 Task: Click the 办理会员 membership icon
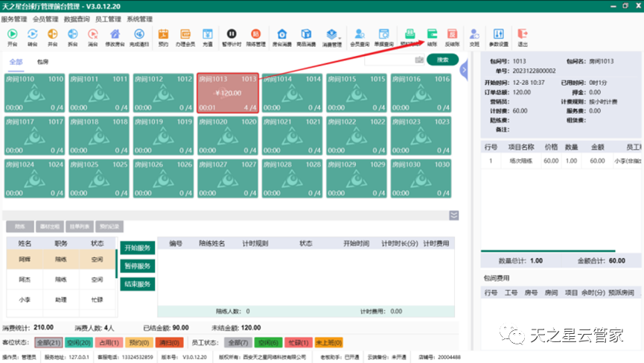(x=185, y=35)
